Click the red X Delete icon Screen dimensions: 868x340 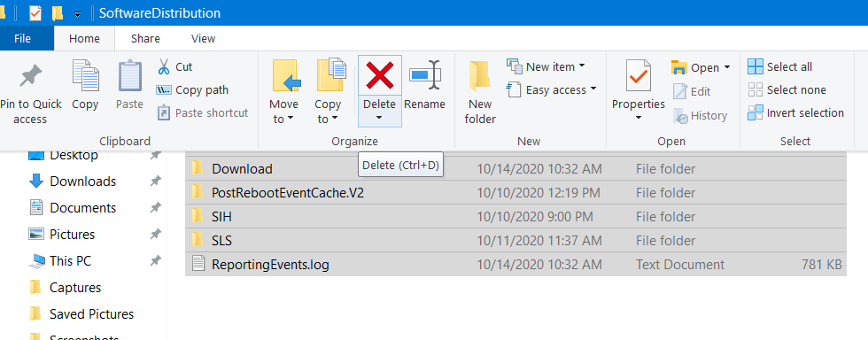(380, 75)
